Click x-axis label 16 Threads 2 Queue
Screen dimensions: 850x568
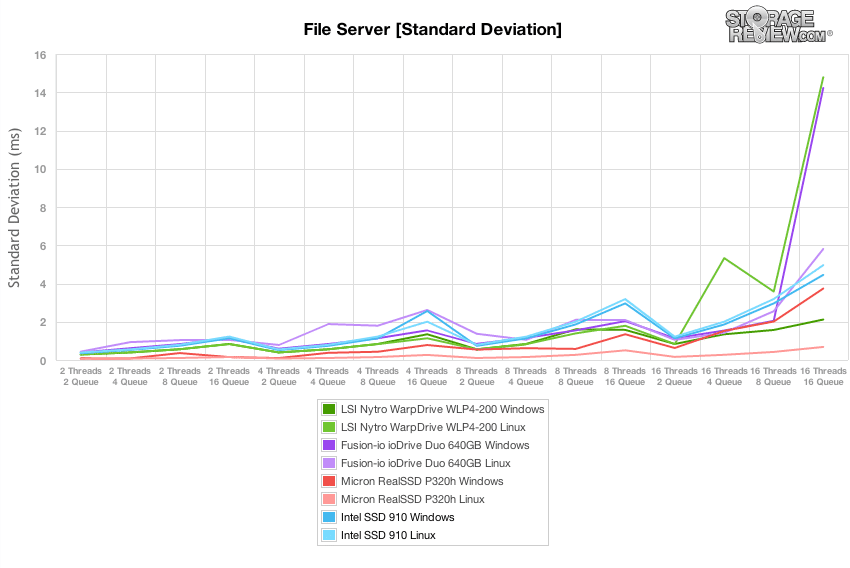coord(674,377)
